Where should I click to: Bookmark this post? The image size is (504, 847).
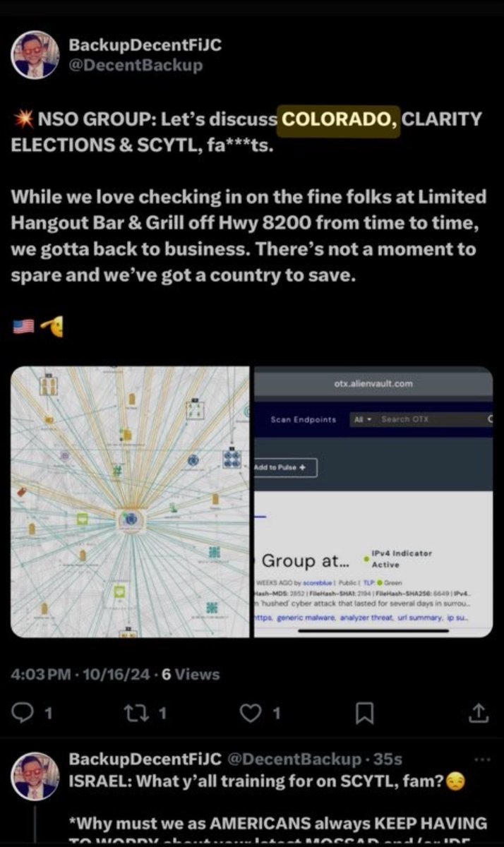tap(364, 714)
